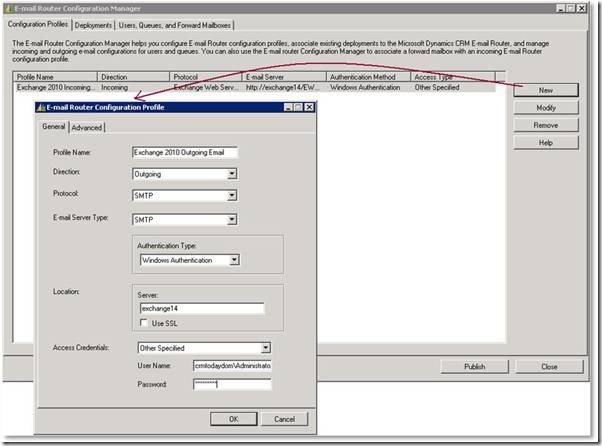Click the Publish button
Screen dimensions: 602x446
pos(475,367)
